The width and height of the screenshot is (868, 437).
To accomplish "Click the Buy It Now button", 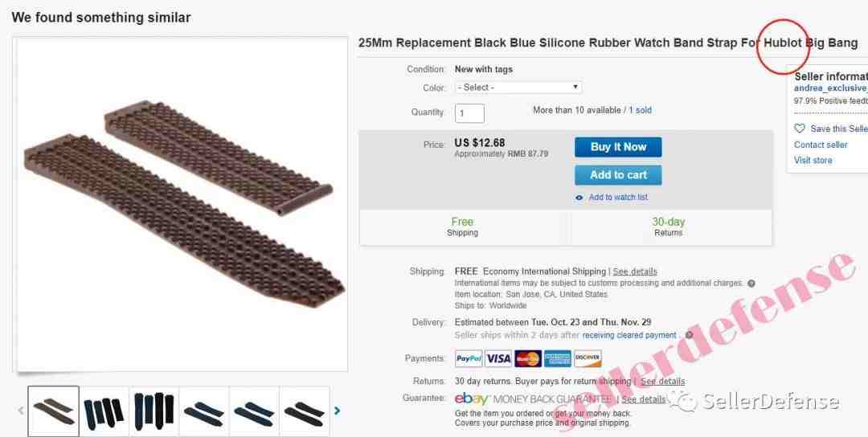I will [x=618, y=147].
